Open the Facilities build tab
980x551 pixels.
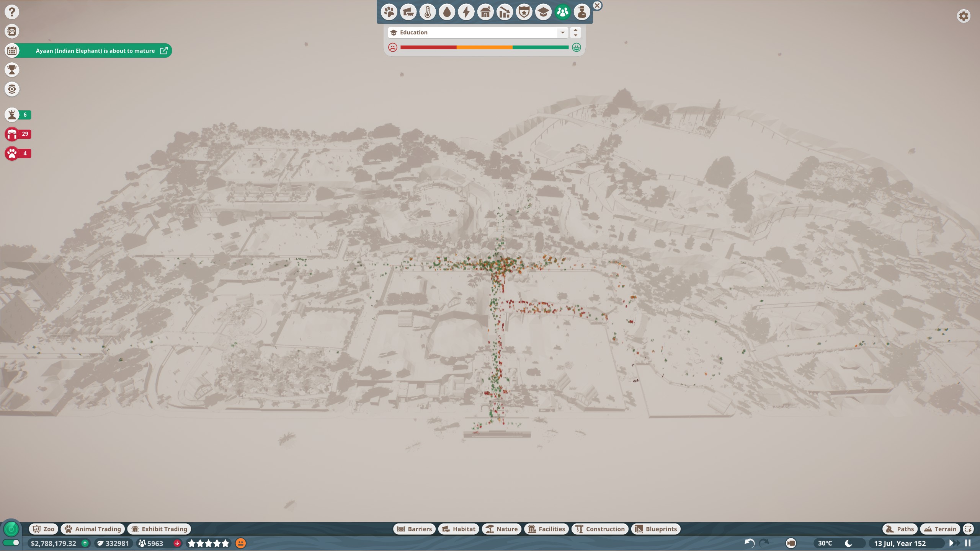click(546, 529)
